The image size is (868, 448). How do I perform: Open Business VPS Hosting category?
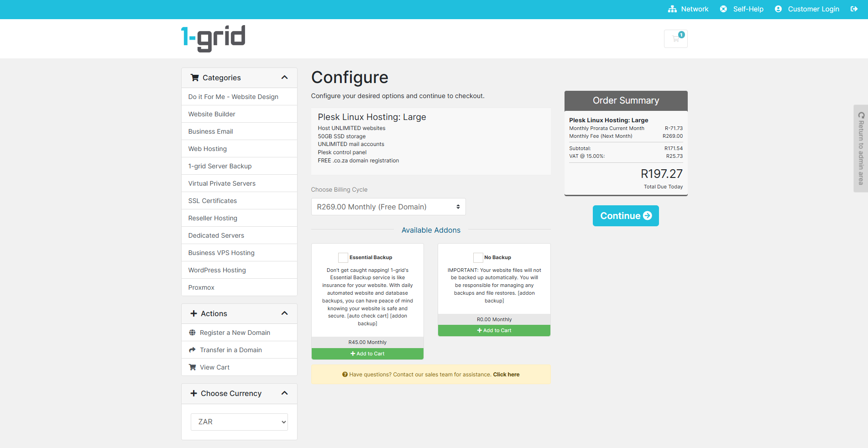239,253
